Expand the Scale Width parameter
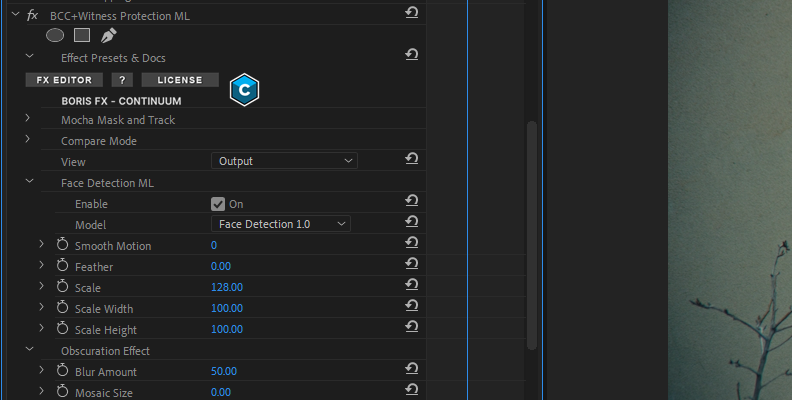 point(41,307)
